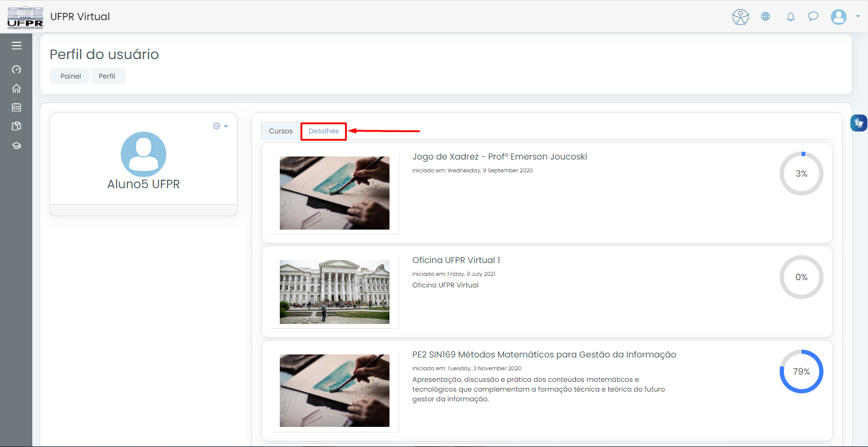Viewport: 868px width, 447px height.
Task: Open the accessibility figure icon in header
Action: (x=741, y=17)
